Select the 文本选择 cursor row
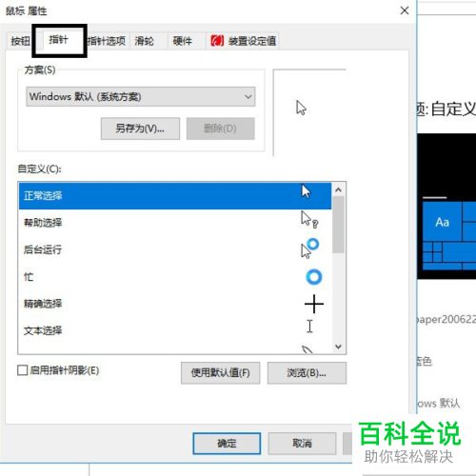This screenshot has width=476, height=476. pos(175,330)
